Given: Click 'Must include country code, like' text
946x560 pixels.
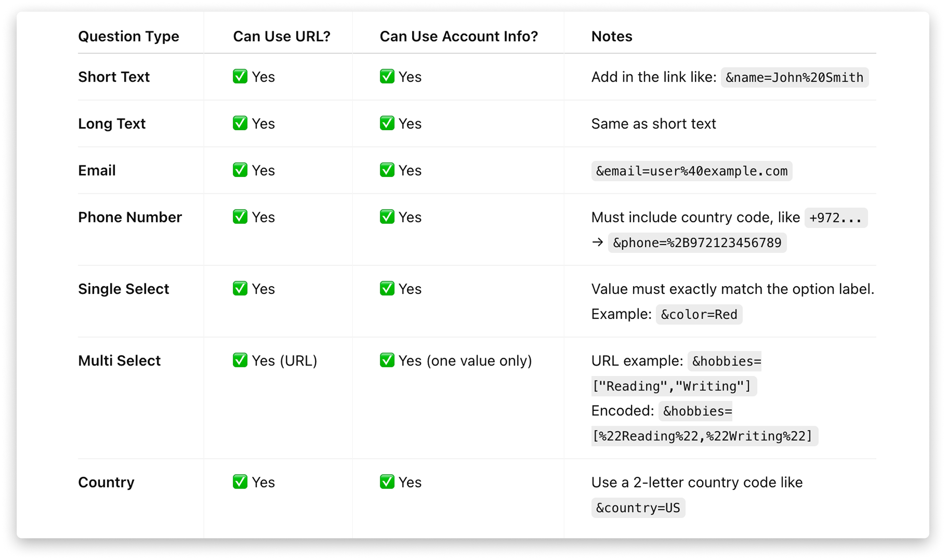Looking at the screenshot, I should click(x=695, y=218).
